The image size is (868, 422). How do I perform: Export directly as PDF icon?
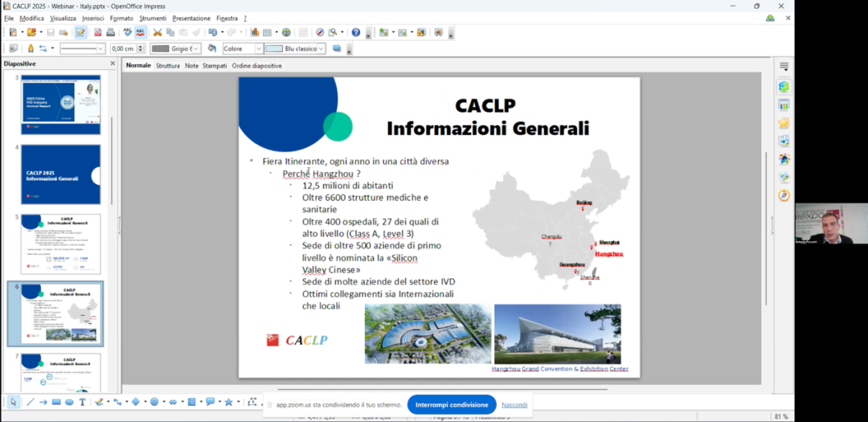99,32
